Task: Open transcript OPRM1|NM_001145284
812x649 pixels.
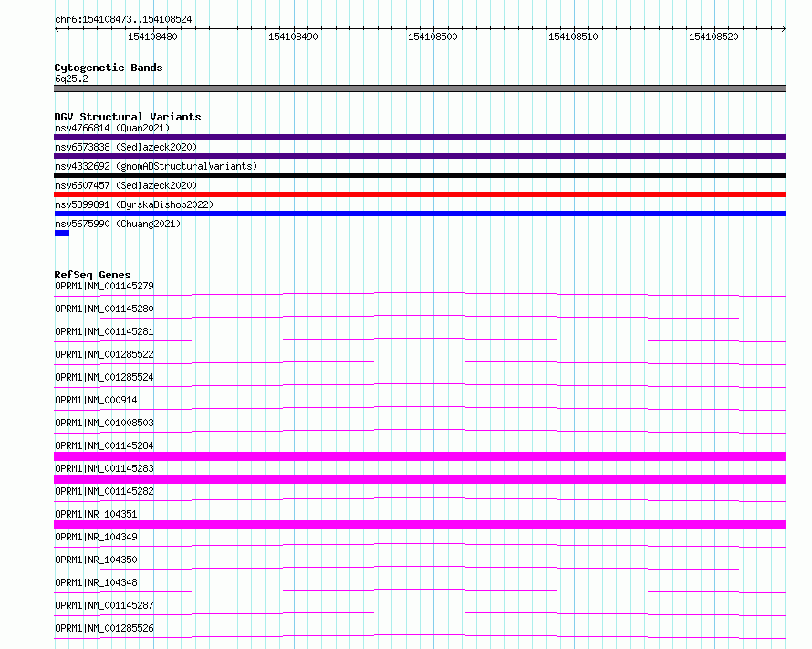Action: (104, 445)
